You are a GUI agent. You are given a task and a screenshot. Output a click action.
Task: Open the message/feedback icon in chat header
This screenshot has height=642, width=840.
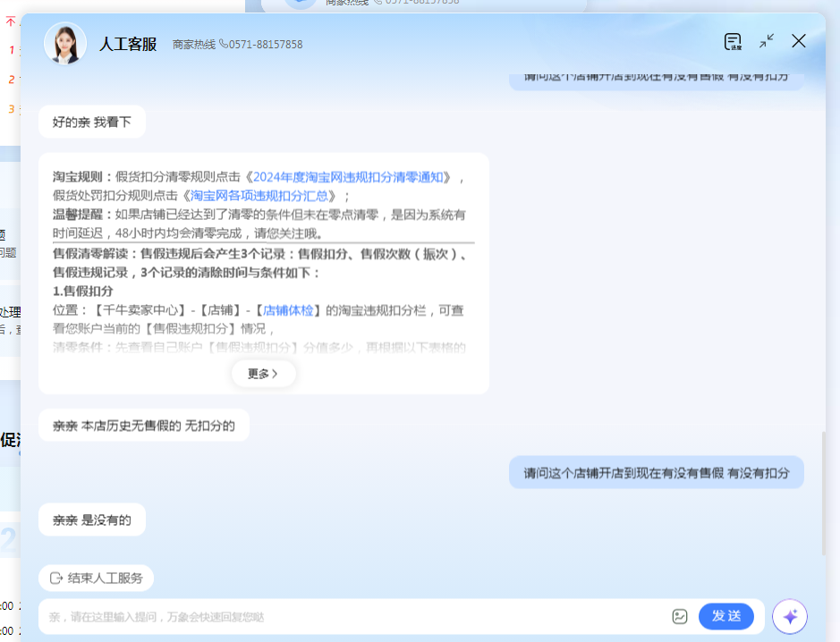733,41
